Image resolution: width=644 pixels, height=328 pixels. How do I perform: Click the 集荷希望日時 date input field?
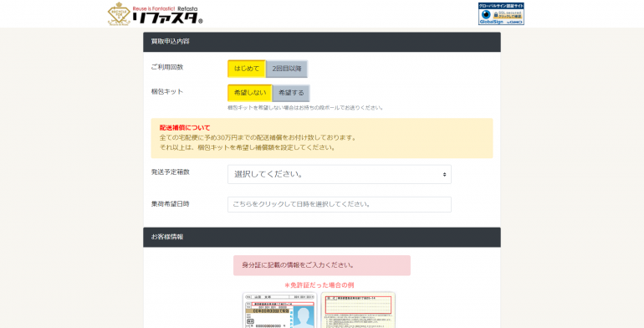coord(340,204)
